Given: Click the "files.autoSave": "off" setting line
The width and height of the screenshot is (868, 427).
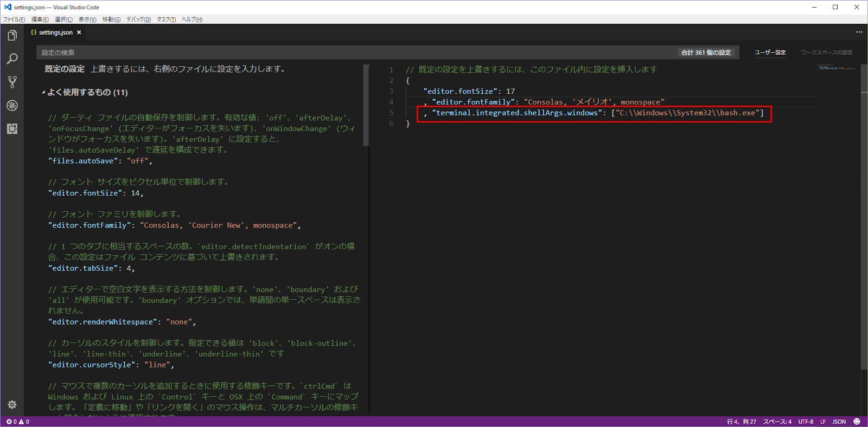Looking at the screenshot, I should pyautogui.click(x=100, y=161).
